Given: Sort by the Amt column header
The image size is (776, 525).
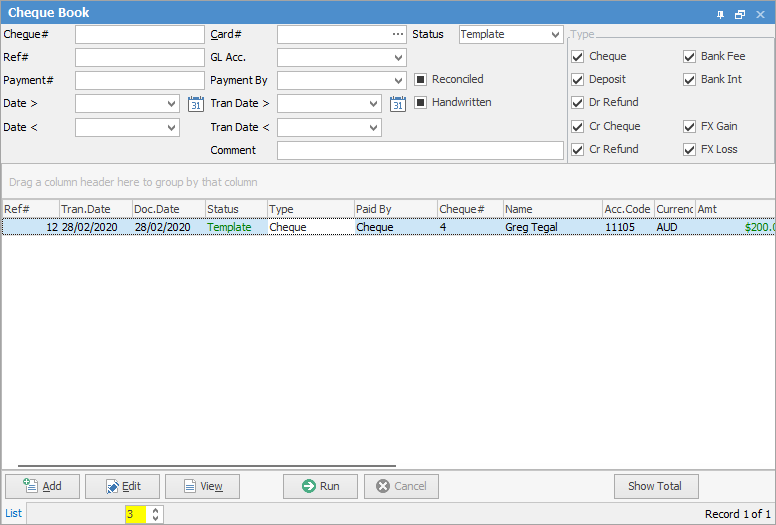Looking at the screenshot, I should (x=735, y=209).
